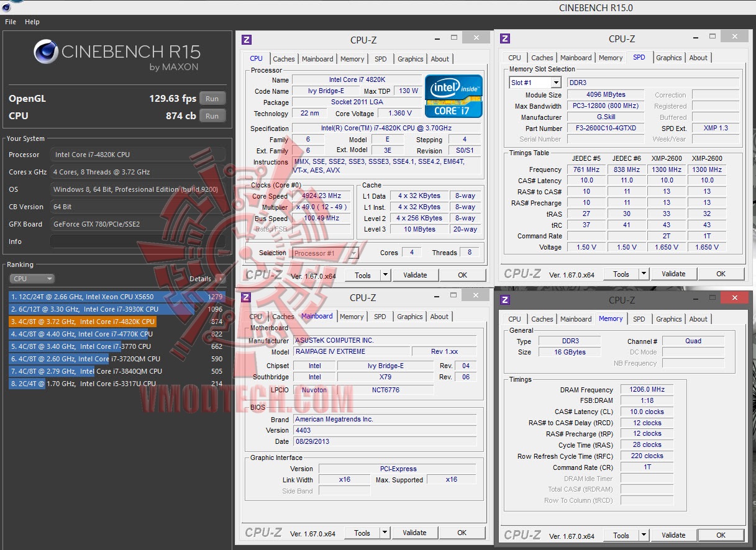Click Validate in the SPD window
Viewport: 756px width, 550px height.
pos(673,274)
